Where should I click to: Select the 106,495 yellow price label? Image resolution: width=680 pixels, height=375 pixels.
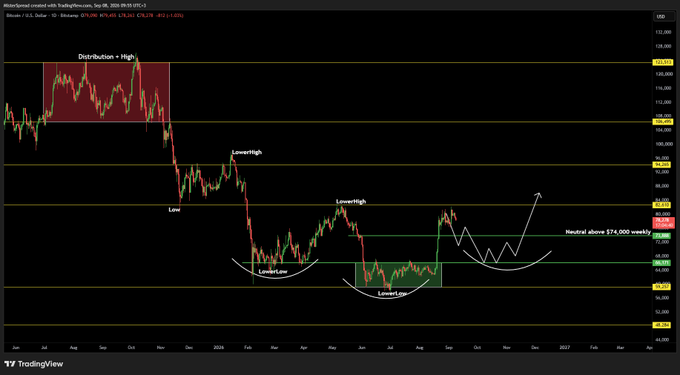point(663,122)
